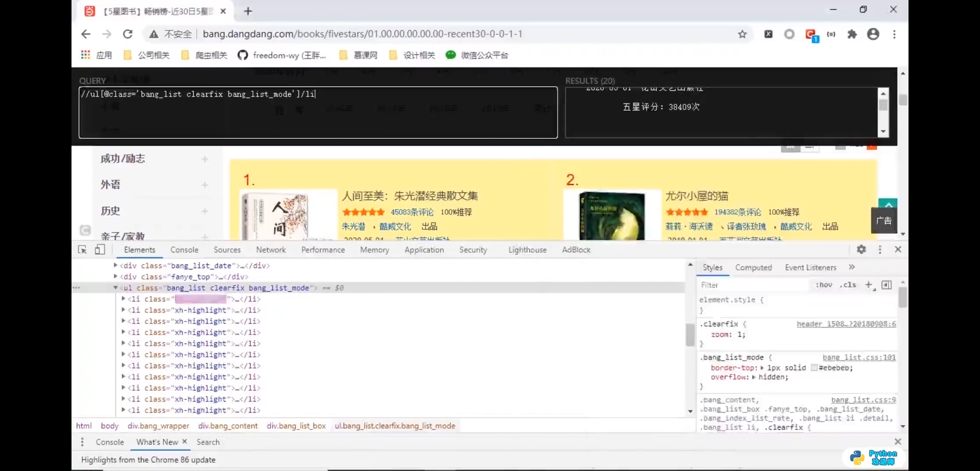Switch to the Sources tab
The image size is (980, 471).
point(227,249)
